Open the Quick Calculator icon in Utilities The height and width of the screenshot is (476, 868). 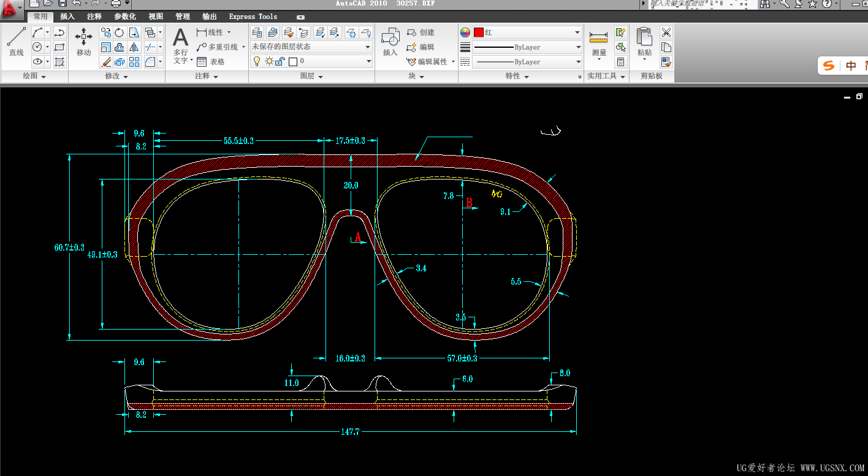click(621, 62)
